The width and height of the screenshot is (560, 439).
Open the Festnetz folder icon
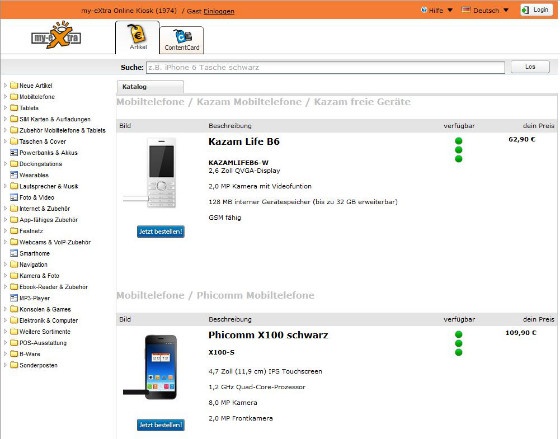click(x=14, y=231)
